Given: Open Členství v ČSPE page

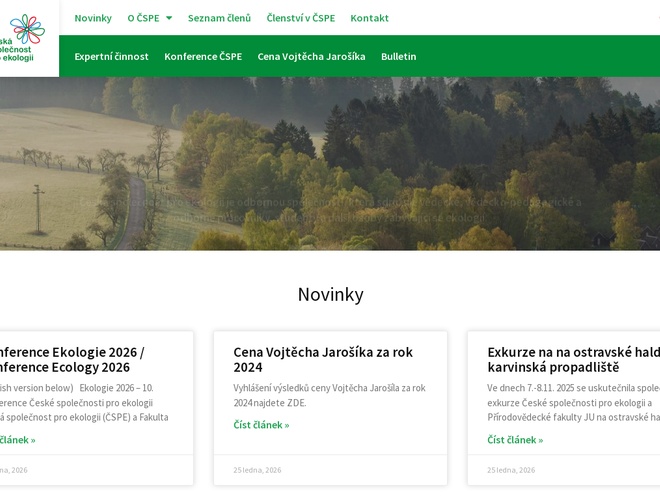Looking at the screenshot, I should 300,18.
